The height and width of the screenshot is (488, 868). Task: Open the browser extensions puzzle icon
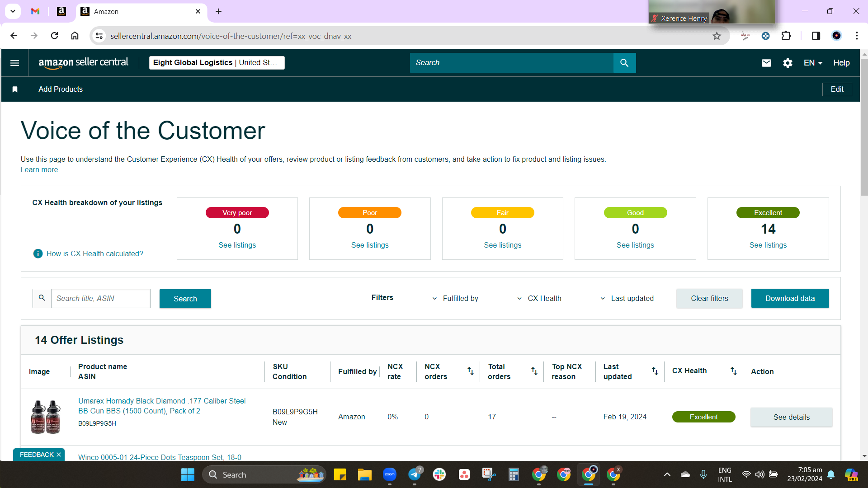(786, 36)
